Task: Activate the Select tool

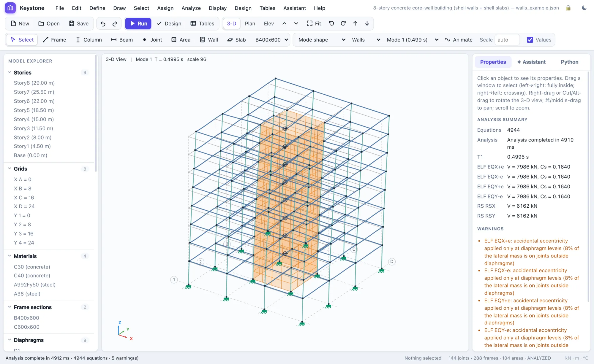Action: (x=22, y=40)
